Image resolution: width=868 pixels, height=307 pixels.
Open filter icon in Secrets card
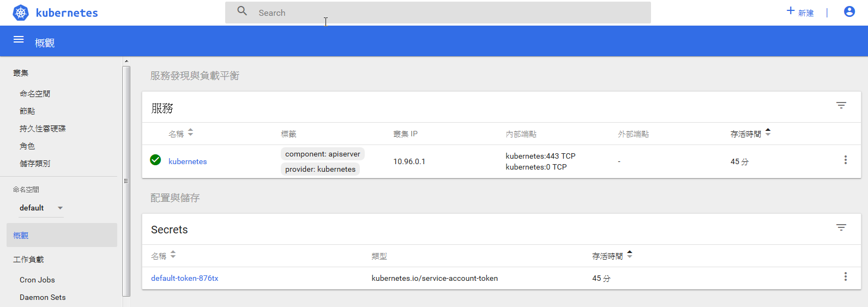(841, 227)
